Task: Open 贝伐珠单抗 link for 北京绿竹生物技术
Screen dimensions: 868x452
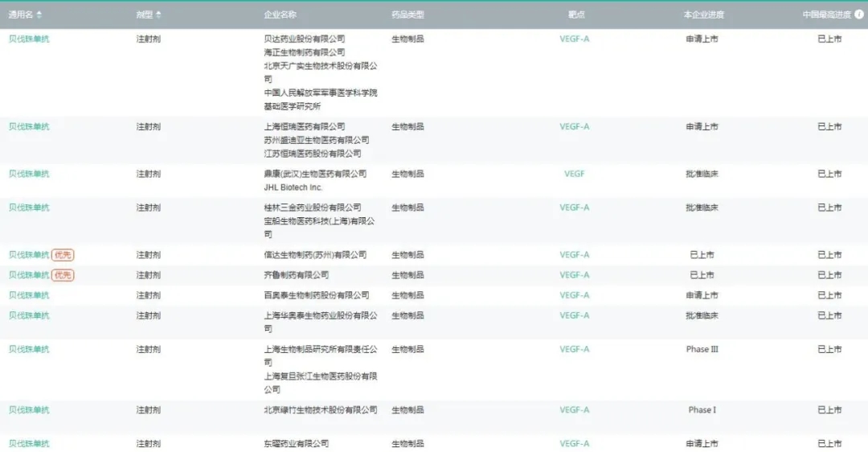Action: click(x=29, y=410)
